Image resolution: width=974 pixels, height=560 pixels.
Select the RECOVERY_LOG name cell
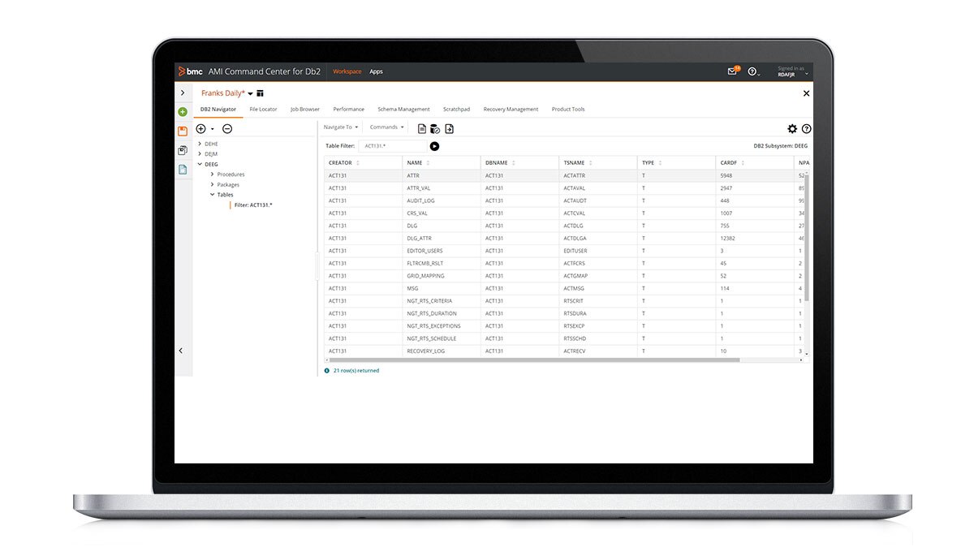click(442, 351)
